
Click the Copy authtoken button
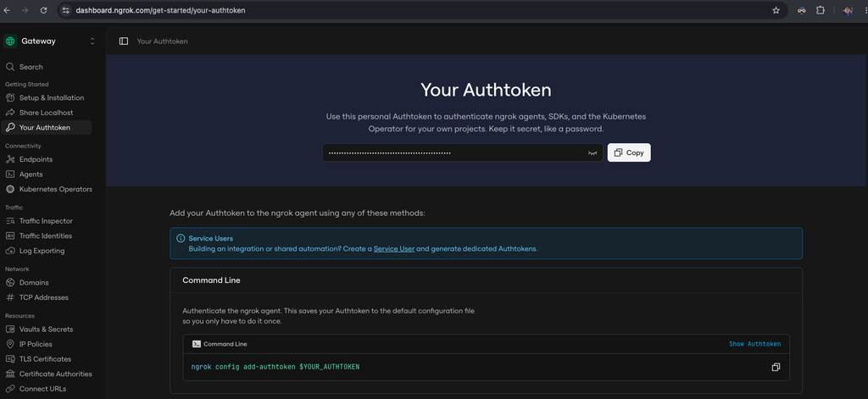(629, 152)
